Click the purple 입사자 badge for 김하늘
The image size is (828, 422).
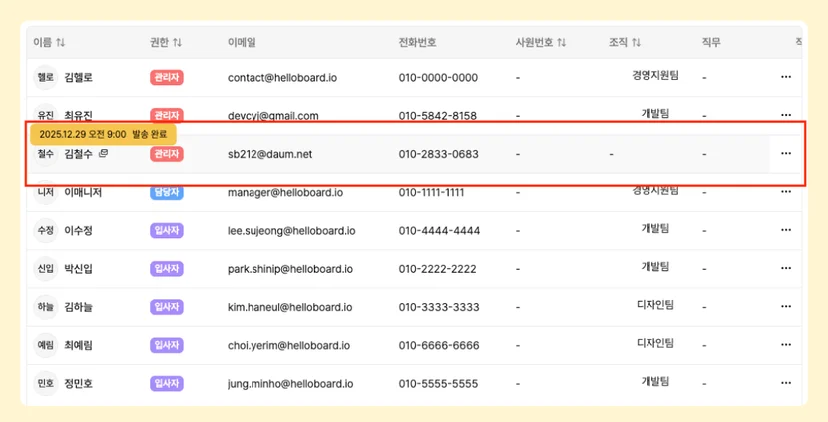(x=167, y=307)
